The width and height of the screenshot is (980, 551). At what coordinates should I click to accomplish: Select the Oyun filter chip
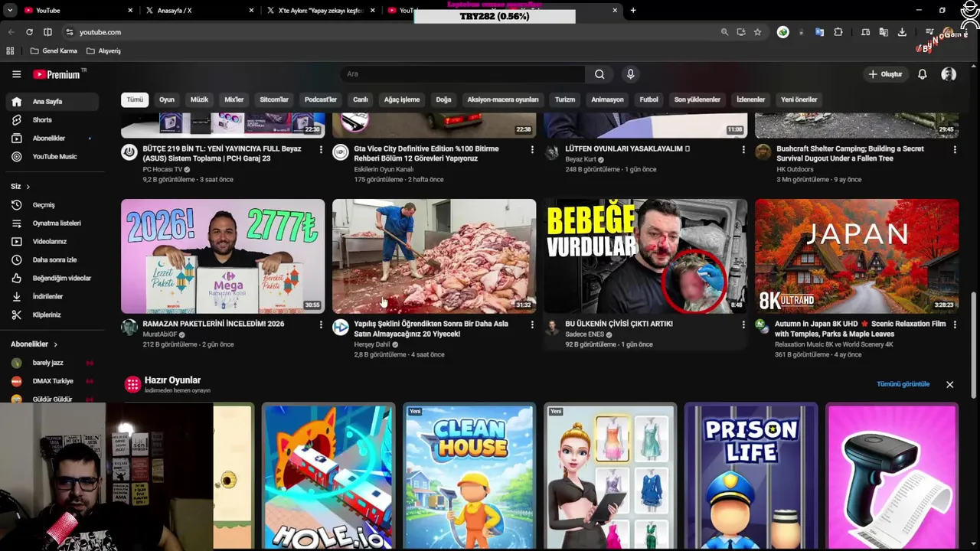tap(167, 99)
